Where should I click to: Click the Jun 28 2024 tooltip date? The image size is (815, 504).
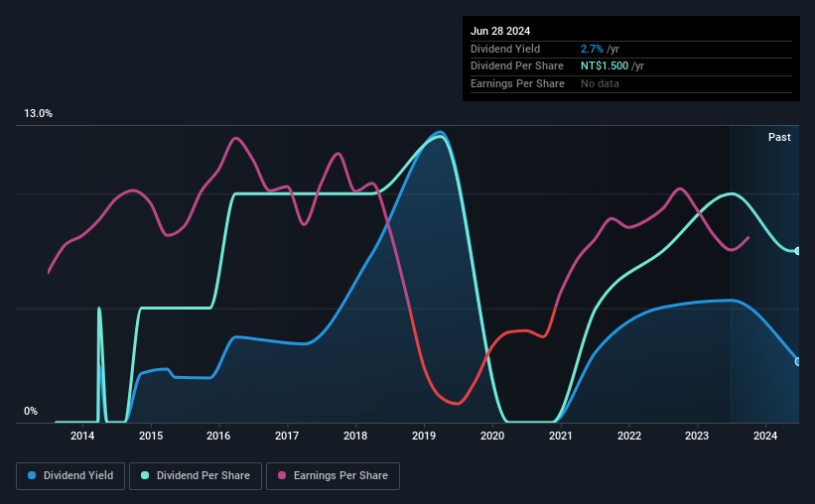click(x=500, y=31)
